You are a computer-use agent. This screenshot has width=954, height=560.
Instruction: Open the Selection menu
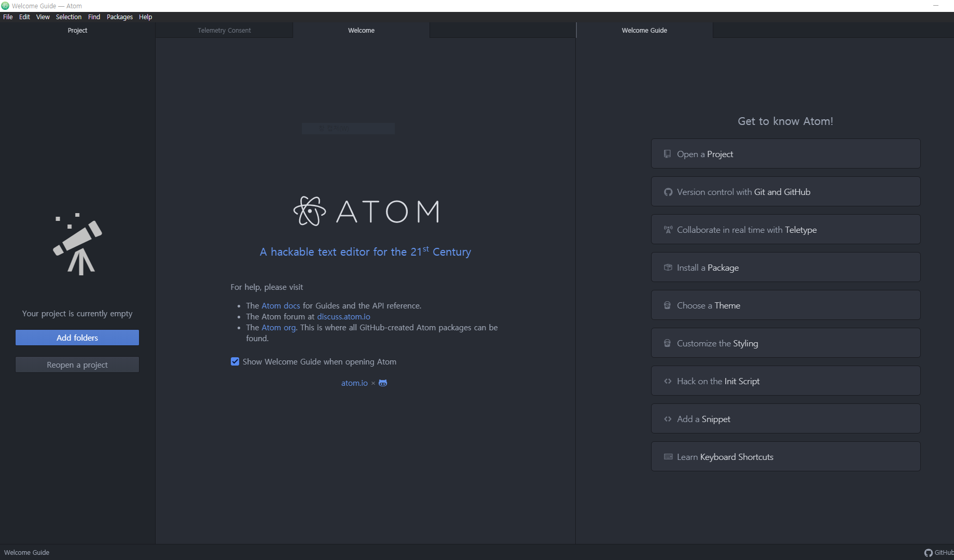point(68,17)
